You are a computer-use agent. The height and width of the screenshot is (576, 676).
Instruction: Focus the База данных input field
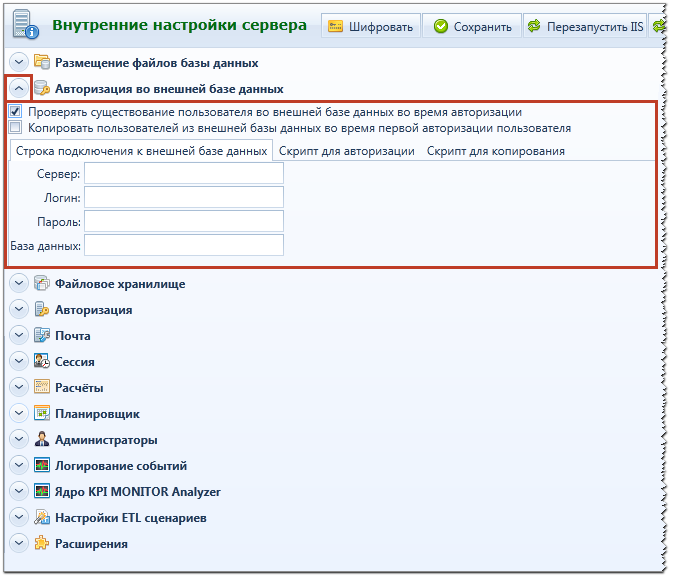[x=184, y=245]
